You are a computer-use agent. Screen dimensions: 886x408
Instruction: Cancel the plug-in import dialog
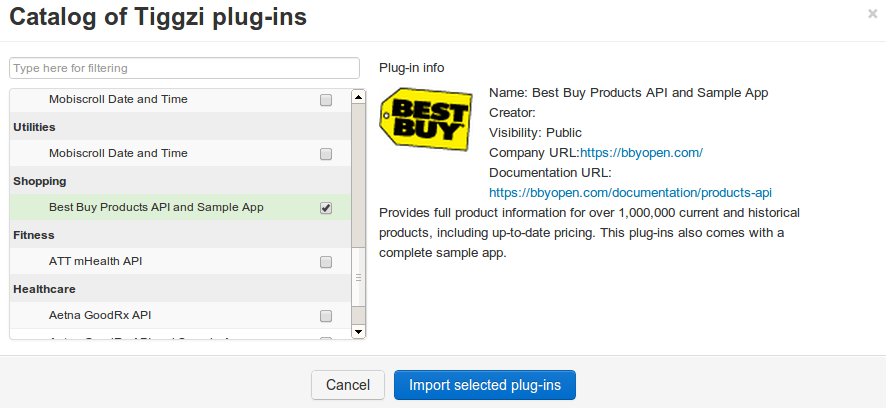[x=348, y=385]
